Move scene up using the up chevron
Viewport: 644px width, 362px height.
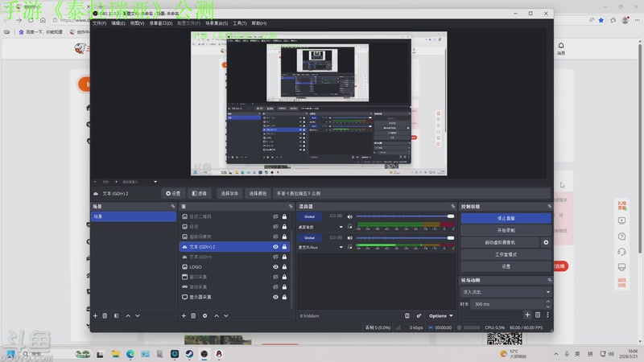point(128,315)
